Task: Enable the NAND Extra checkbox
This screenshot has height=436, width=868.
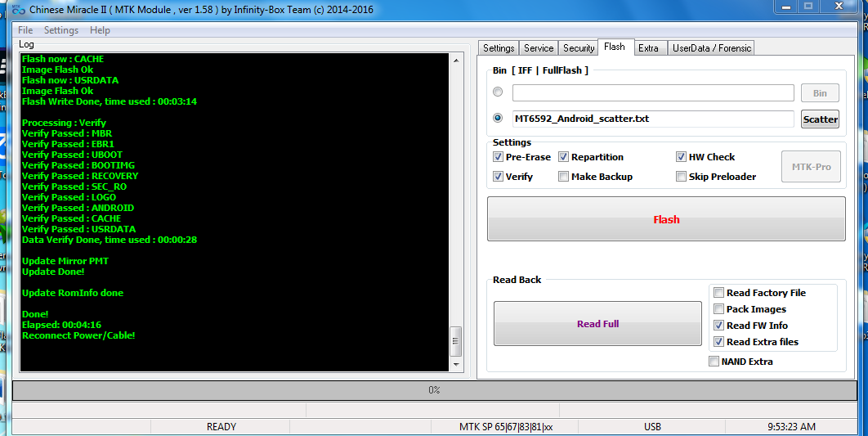Action: click(714, 362)
